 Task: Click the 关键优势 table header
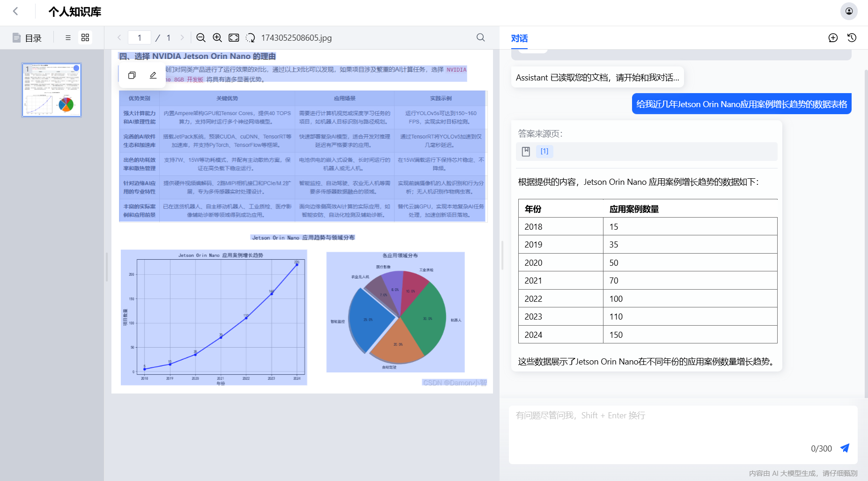pyautogui.click(x=227, y=98)
